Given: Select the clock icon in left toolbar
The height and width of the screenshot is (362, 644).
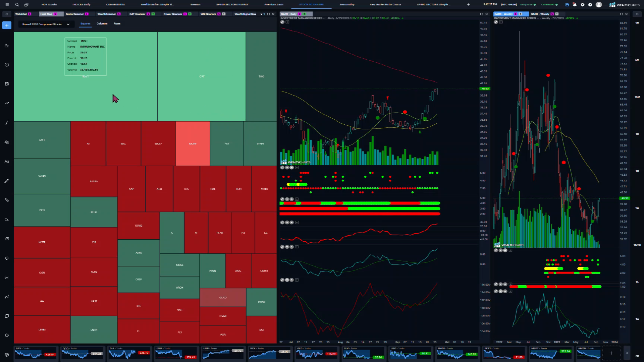Looking at the screenshot, I should coord(7,65).
